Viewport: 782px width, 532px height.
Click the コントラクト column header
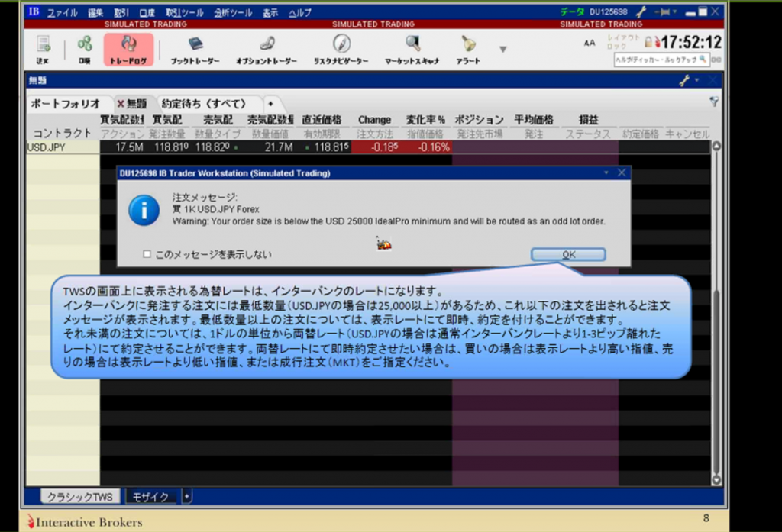click(x=63, y=134)
